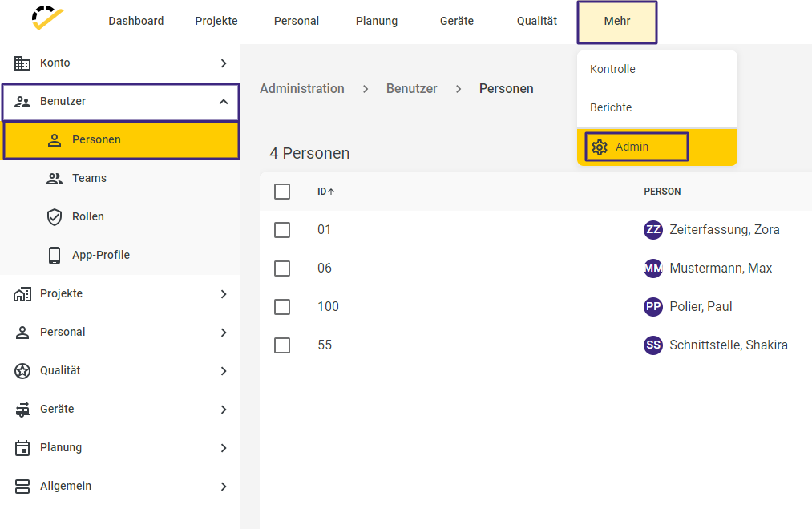Click the Benutzer people icon

click(22, 102)
